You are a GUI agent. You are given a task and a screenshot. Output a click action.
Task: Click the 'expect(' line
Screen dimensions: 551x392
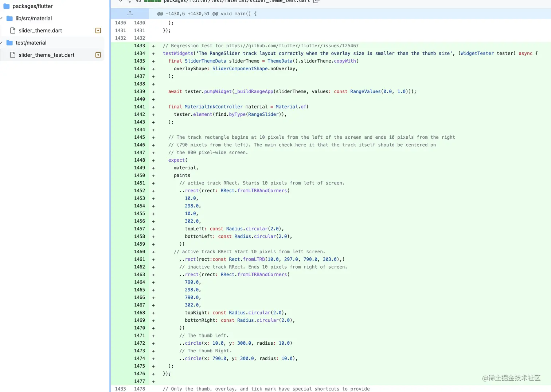[x=178, y=160]
